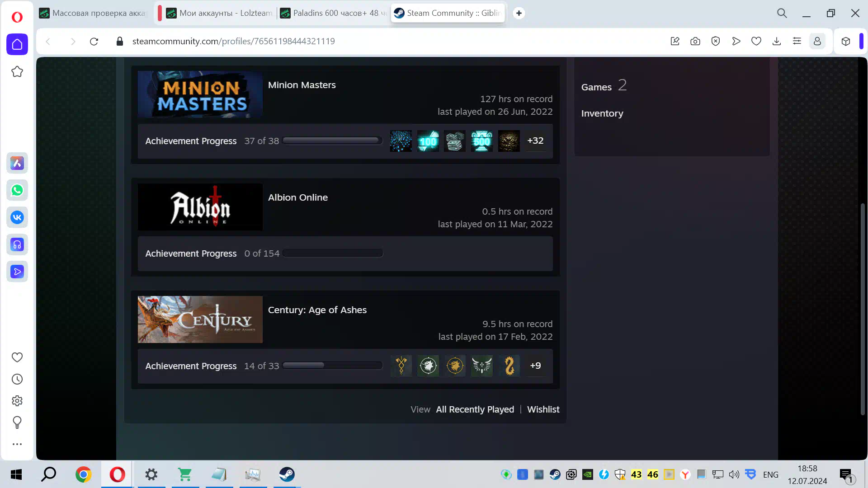Open Century: Age of Ashes title link
This screenshot has width=868, height=488.
[x=317, y=310]
